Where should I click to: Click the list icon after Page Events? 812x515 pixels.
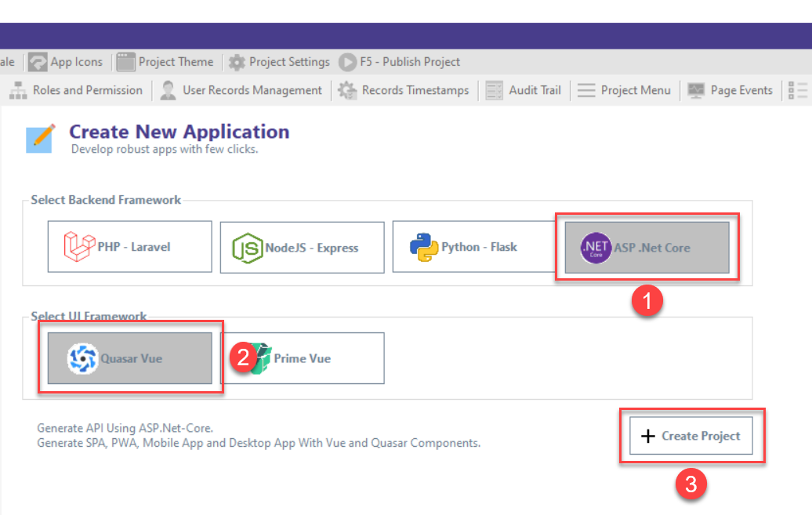[x=798, y=91]
